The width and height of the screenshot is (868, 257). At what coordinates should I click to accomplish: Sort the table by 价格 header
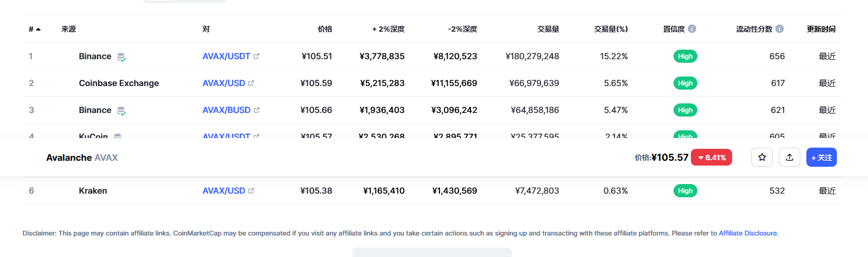324,29
